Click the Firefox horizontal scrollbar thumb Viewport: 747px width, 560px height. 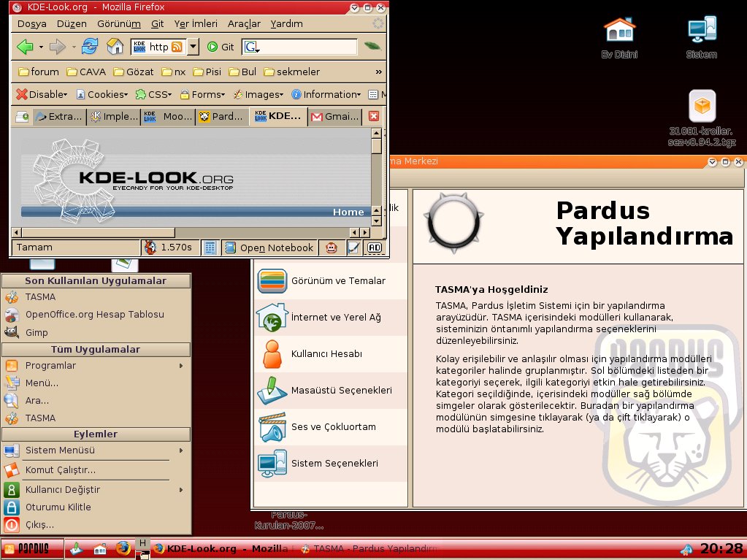coord(98,232)
